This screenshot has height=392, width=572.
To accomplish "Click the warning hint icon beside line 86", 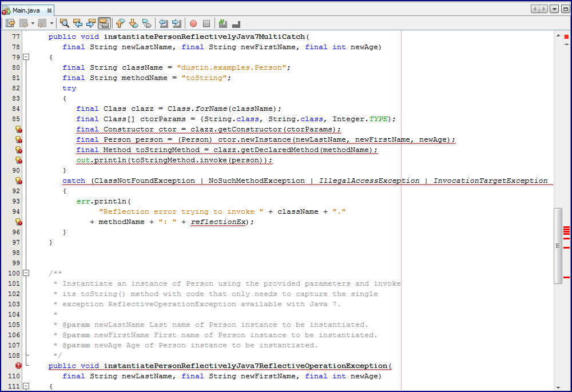I will pyautogui.click(x=19, y=129).
